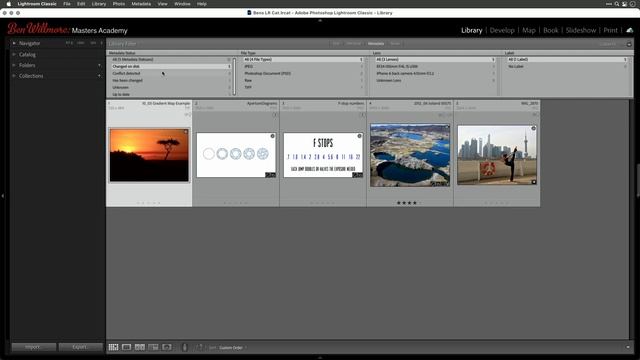Select 'Photoshop Document (PSD)' file type

[303, 73]
